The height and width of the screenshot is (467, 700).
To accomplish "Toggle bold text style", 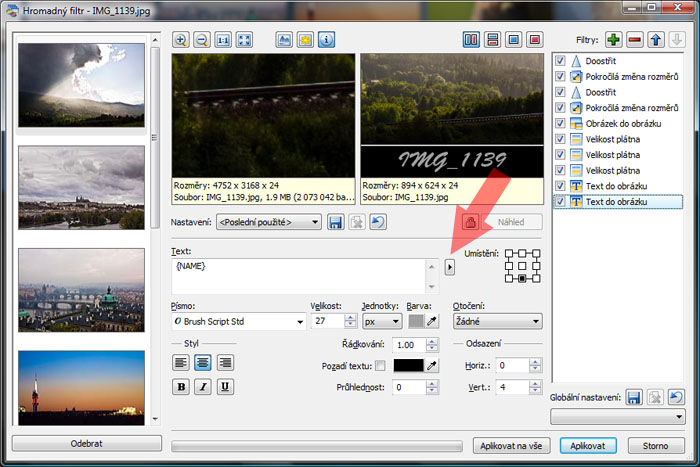I will 182,386.
